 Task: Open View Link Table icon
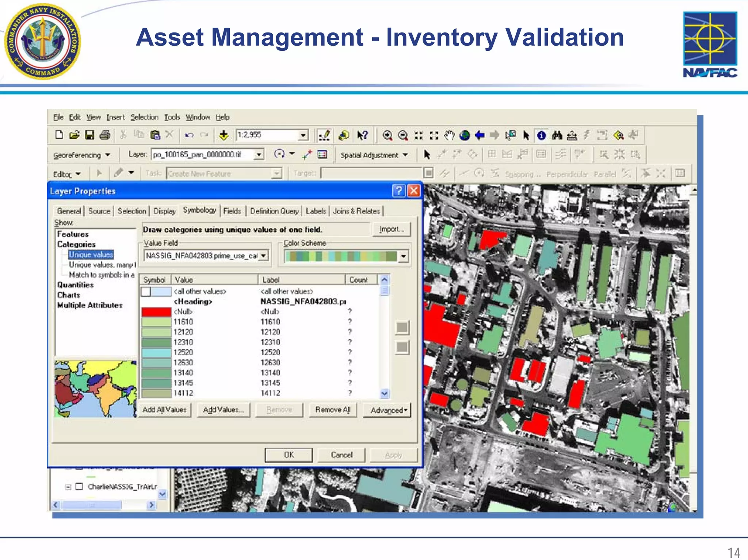(x=322, y=154)
